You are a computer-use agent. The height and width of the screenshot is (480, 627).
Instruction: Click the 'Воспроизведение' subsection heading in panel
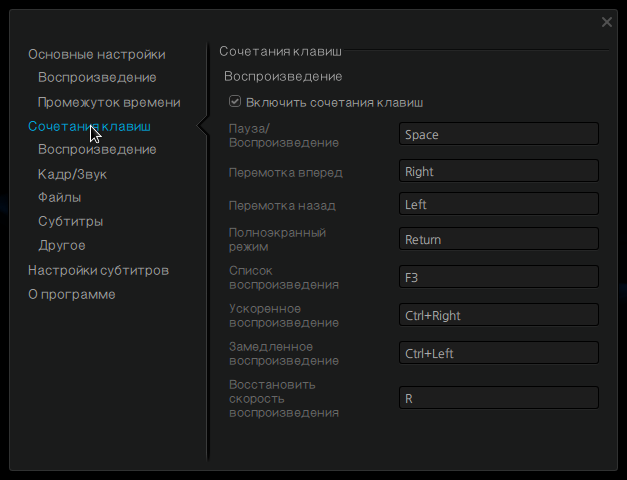[283, 76]
